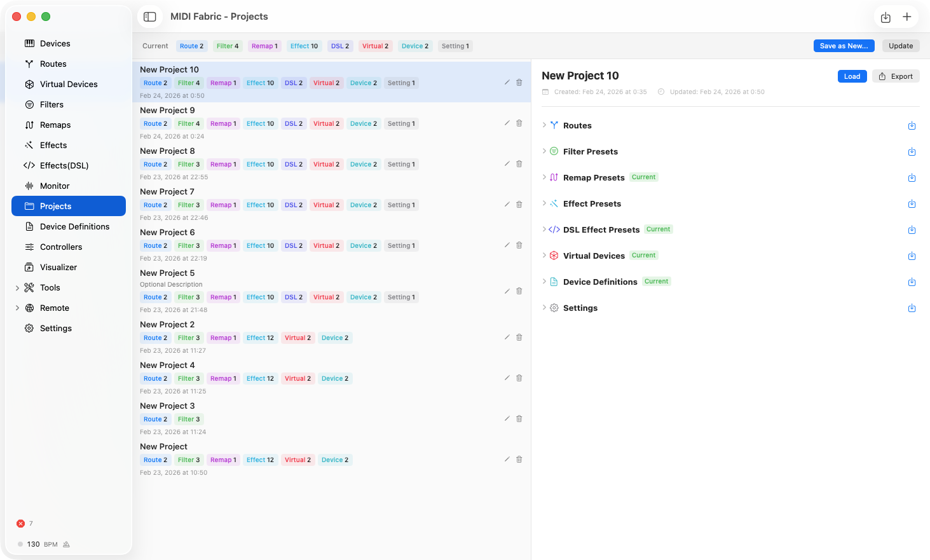Edit New Project 3 pencil icon
Image resolution: width=930 pixels, height=560 pixels.
pos(507,419)
